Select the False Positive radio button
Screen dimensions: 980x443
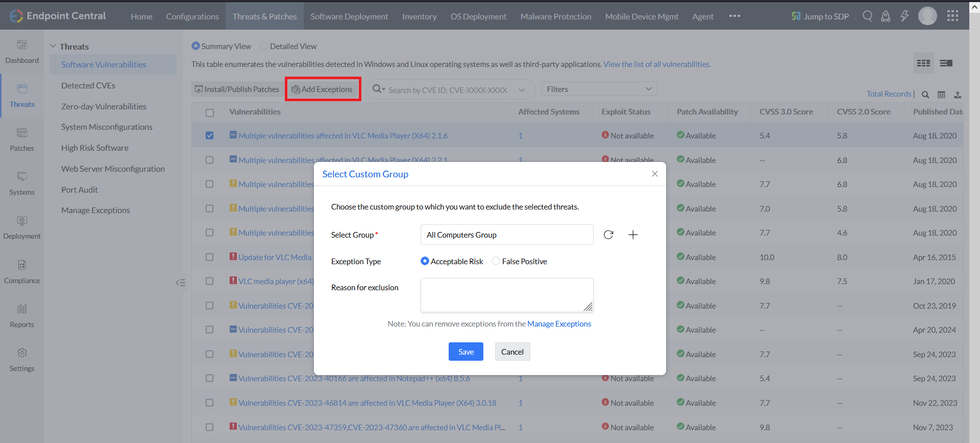(496, 261)
